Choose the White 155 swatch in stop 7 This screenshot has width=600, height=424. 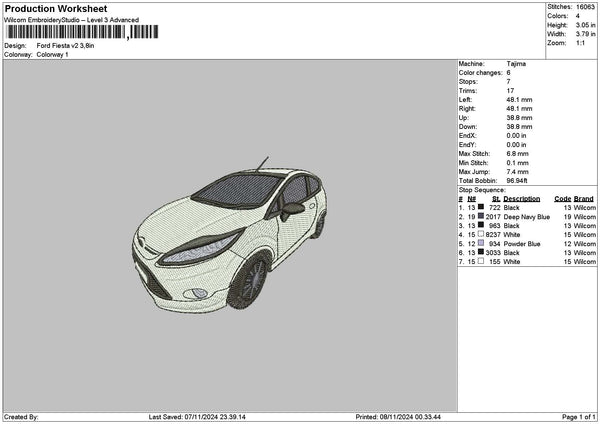[481, 262]
